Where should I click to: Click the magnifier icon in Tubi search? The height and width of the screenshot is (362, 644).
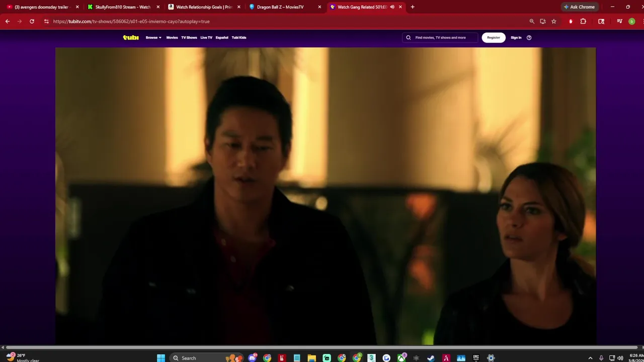coord(409,37)
